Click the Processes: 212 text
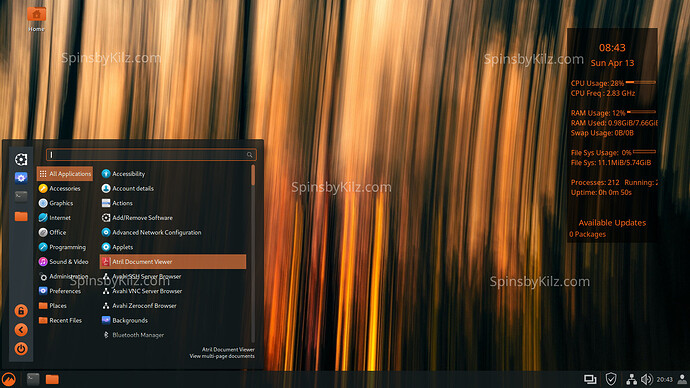Image resolution: width=690 pixels, height=388 pixels. coord(595,182)
